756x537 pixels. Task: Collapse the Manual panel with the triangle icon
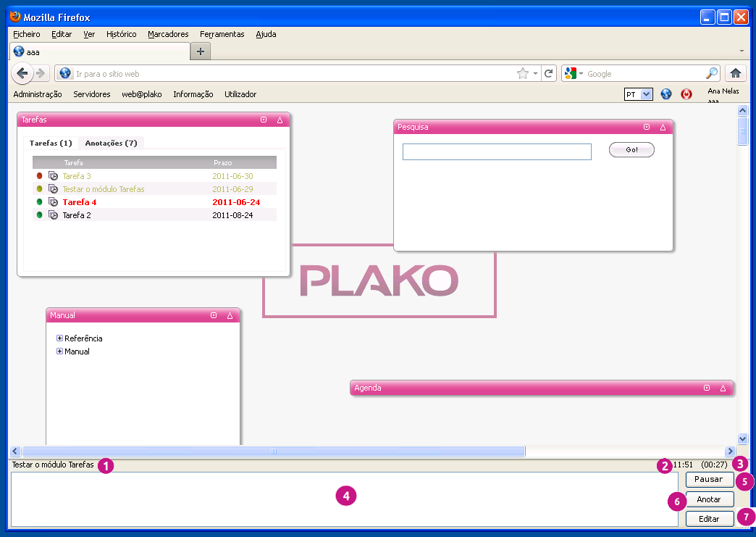(x=230, y=315)
